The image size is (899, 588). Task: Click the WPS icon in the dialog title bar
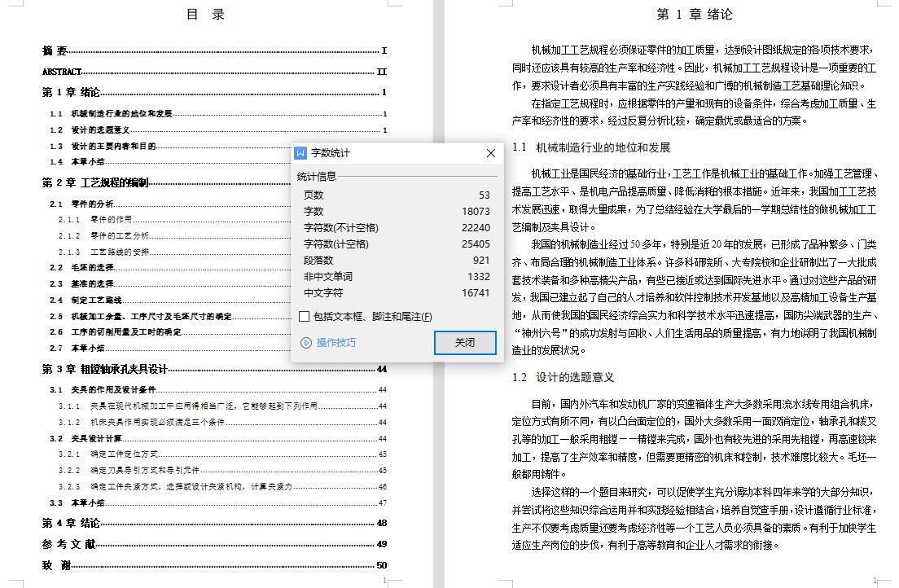(300, 153)
